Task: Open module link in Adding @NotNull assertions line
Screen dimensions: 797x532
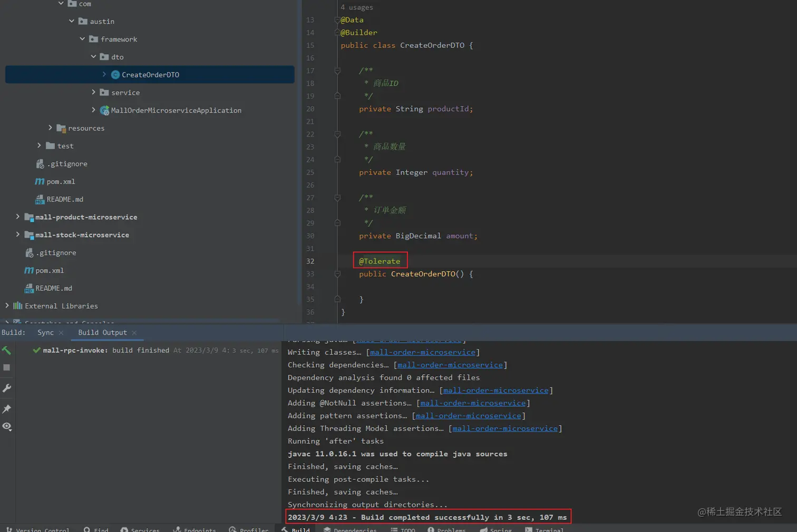Action: coord(473,403)
